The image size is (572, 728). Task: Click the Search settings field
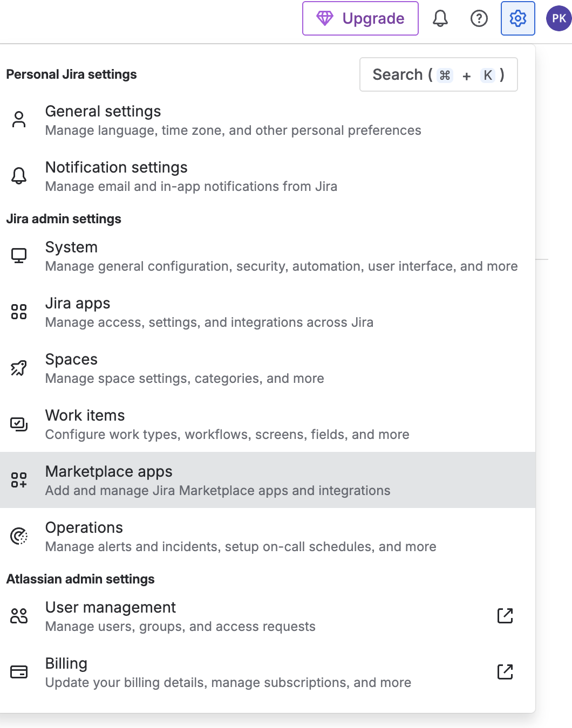click(x=439, y=74)
